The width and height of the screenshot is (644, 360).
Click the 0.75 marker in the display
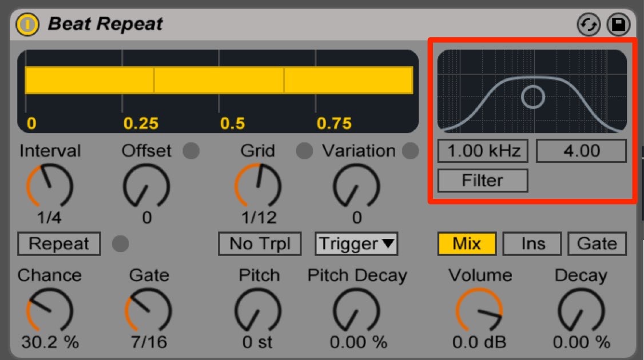335,123
